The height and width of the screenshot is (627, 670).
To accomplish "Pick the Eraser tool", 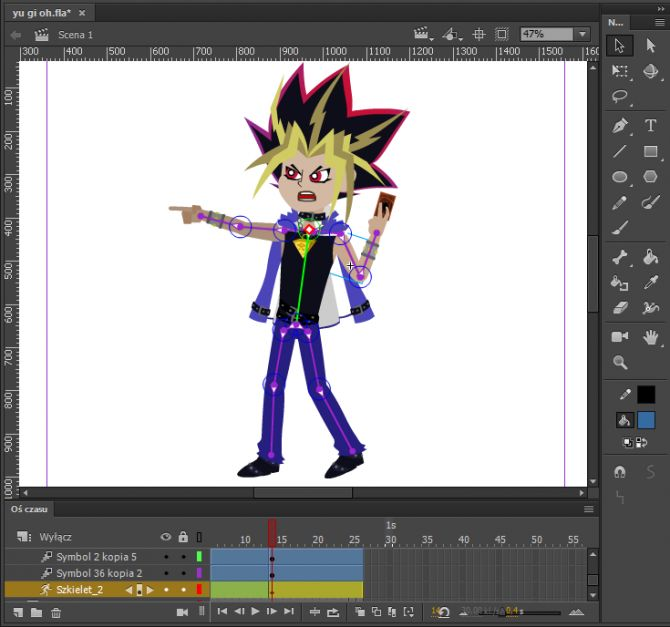I will 620,309.
